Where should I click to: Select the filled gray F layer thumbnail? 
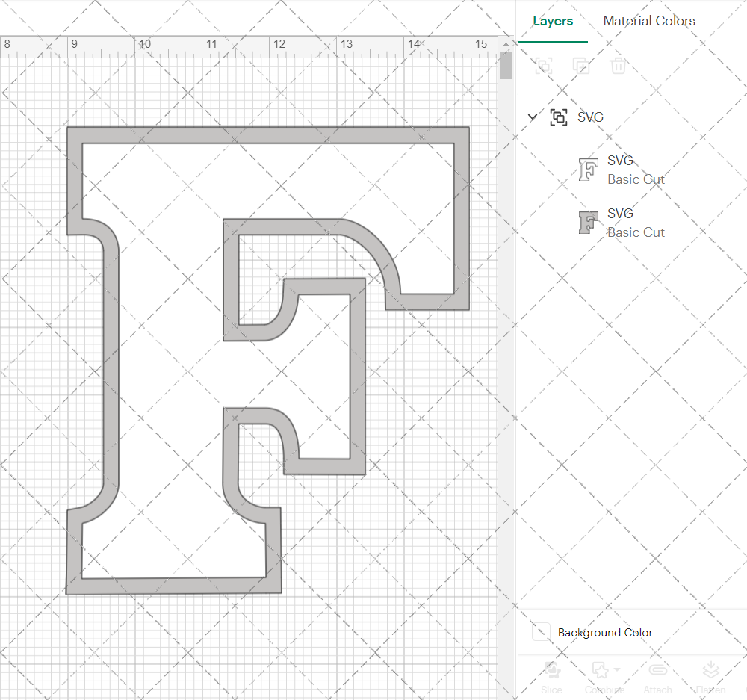pos(589,223)
